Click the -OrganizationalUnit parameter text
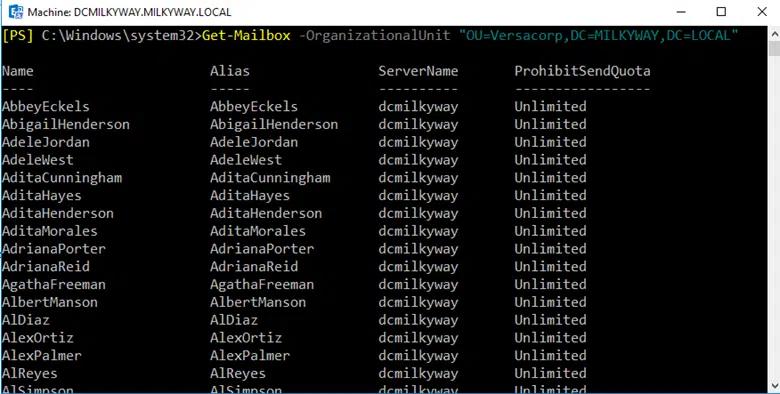This screenshot has width=780, height=394. [375, 35]
